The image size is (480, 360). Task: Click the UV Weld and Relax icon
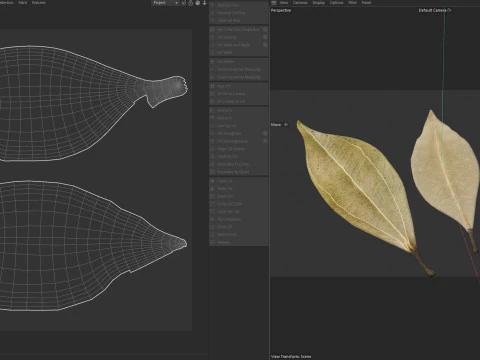pyautogui.click(x=212, y=45)
